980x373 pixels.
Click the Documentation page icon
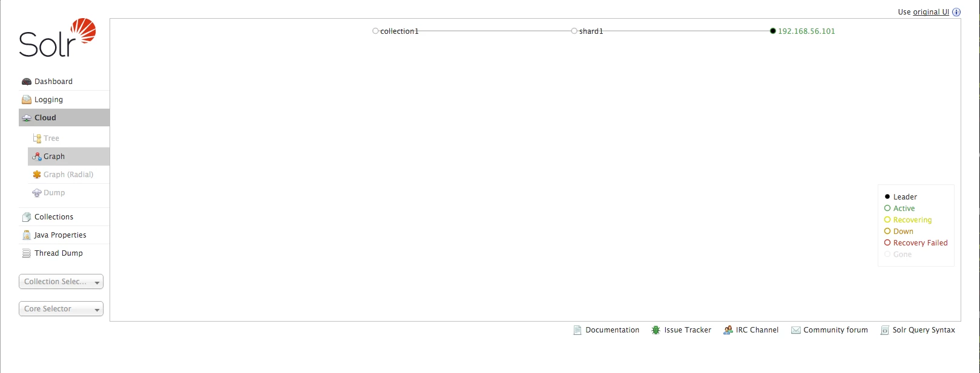[x=577, y=330]
